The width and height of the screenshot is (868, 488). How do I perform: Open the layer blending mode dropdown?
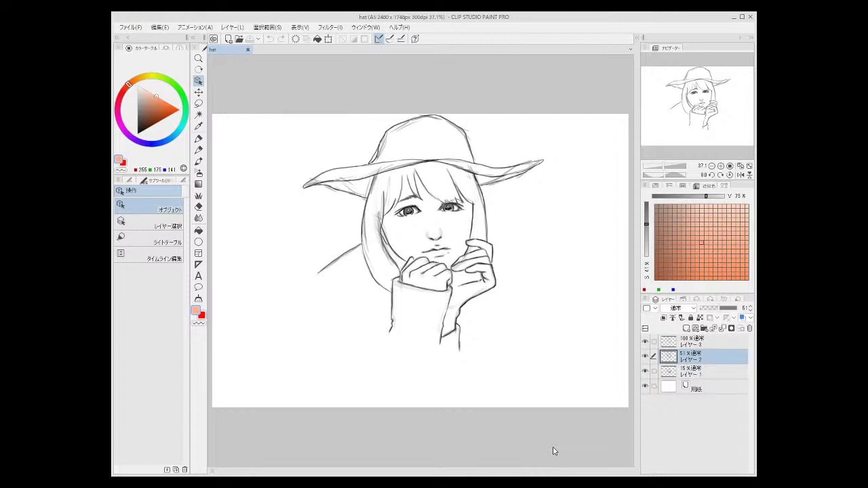point(679,308)
